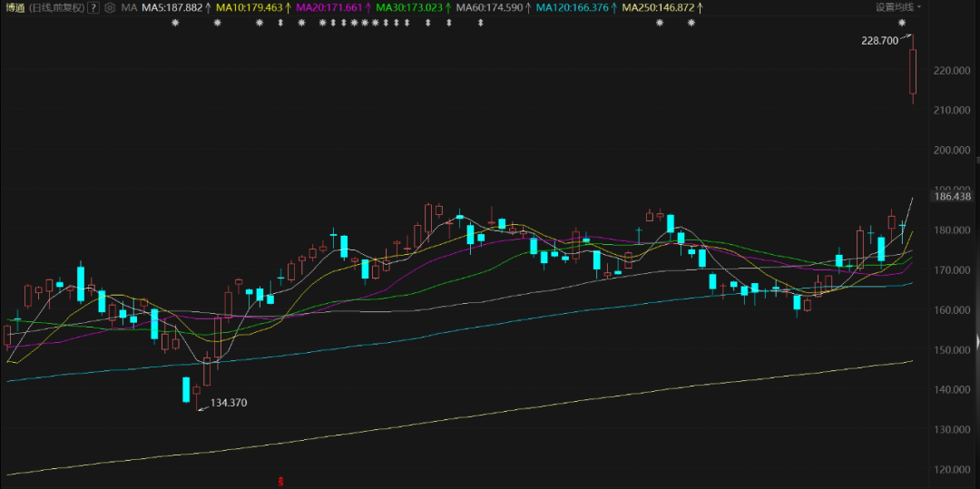
Task: Click the MA5:187.882 value
Action: [x=172, y=7]
